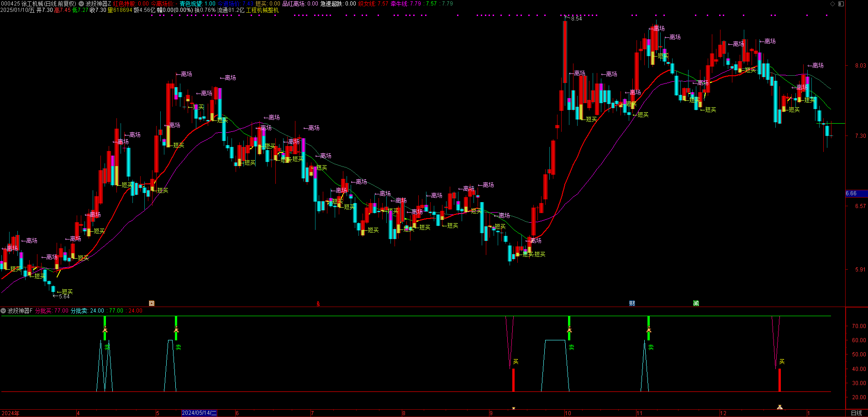Click the stock title 000425 徐工机械(日线,前复权)
This screenshot has height=417, width=868.
tap(38, 4)
